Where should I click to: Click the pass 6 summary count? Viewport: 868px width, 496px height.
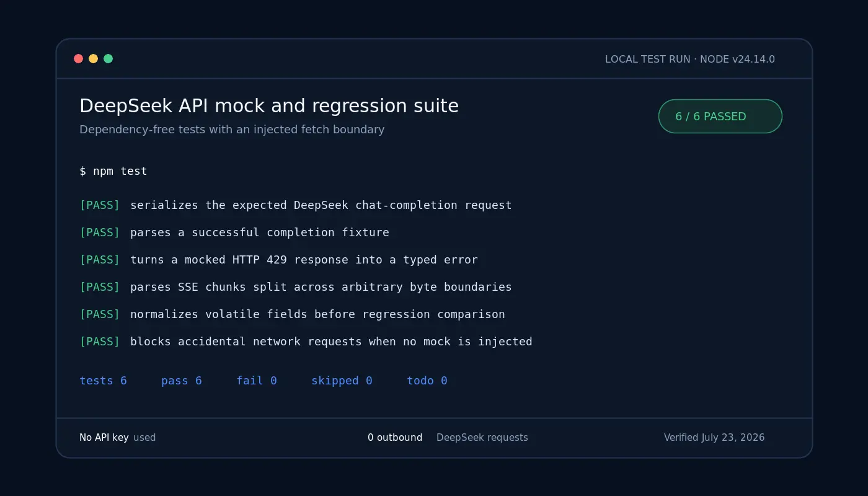182,381
